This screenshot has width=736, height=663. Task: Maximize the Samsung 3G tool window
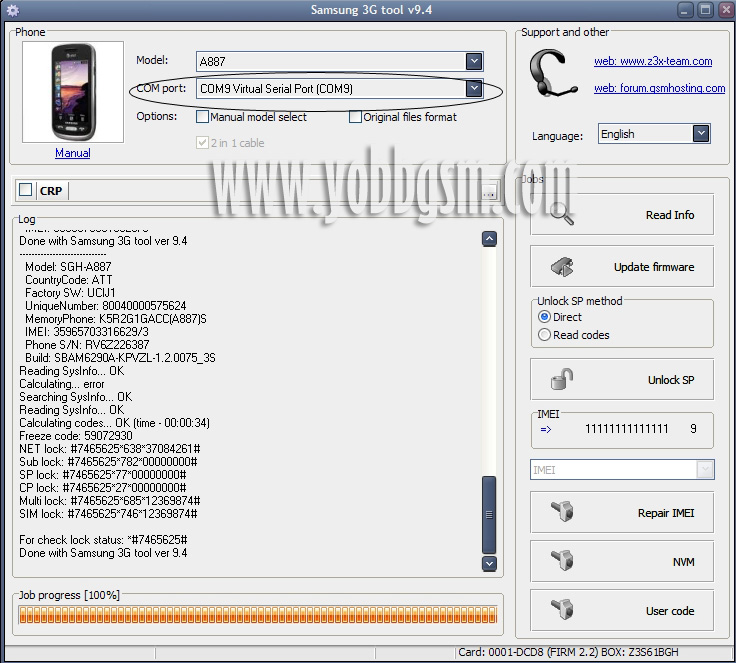pos(705,10)
